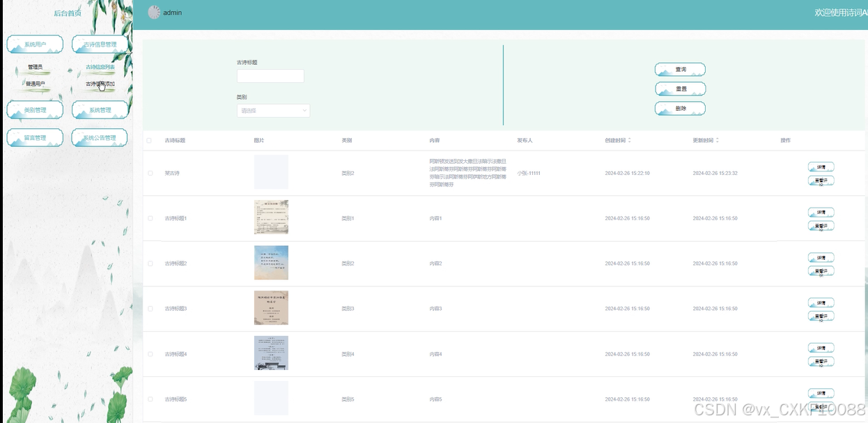Image resolution: width=868 pixels, height=423 pixels.
Task: Click the publisher cell 小张-11111
Action: click(x=529, y=173)
